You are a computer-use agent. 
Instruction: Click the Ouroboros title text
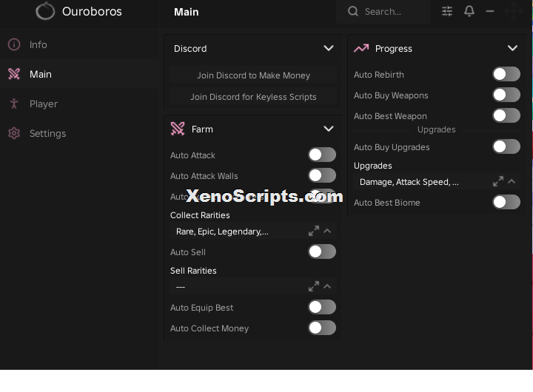pos(92,11)
